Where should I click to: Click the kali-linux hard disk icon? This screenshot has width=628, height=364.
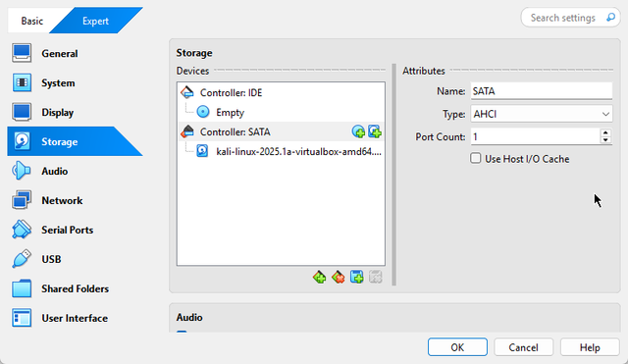click(x=202, y=151)
